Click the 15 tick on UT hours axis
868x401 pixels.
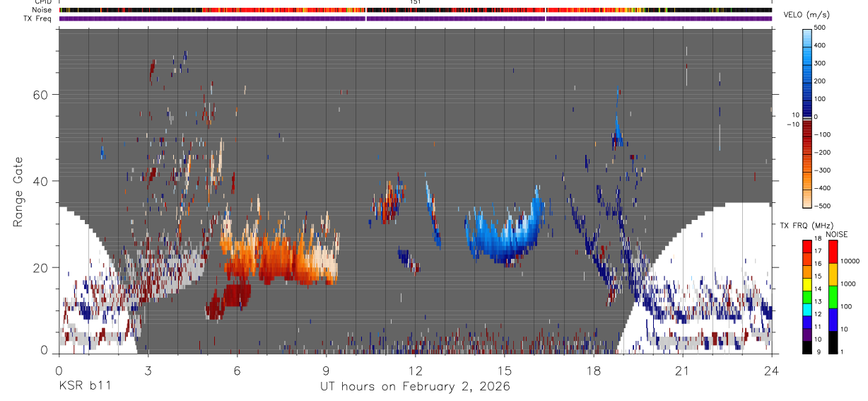pyautogui.click(x=505, y=371)
